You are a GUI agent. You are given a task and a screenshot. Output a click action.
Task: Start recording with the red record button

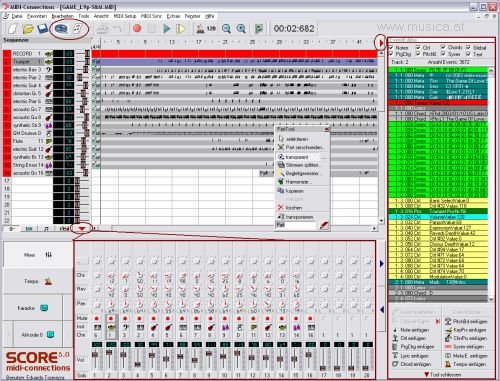tap(137, 28)
